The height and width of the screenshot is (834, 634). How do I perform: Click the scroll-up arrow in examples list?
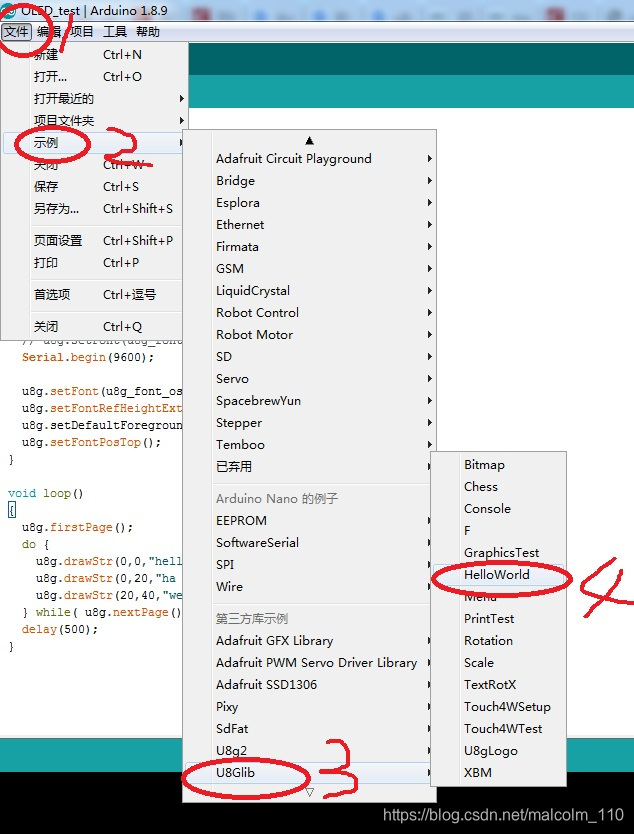point(310,140)
